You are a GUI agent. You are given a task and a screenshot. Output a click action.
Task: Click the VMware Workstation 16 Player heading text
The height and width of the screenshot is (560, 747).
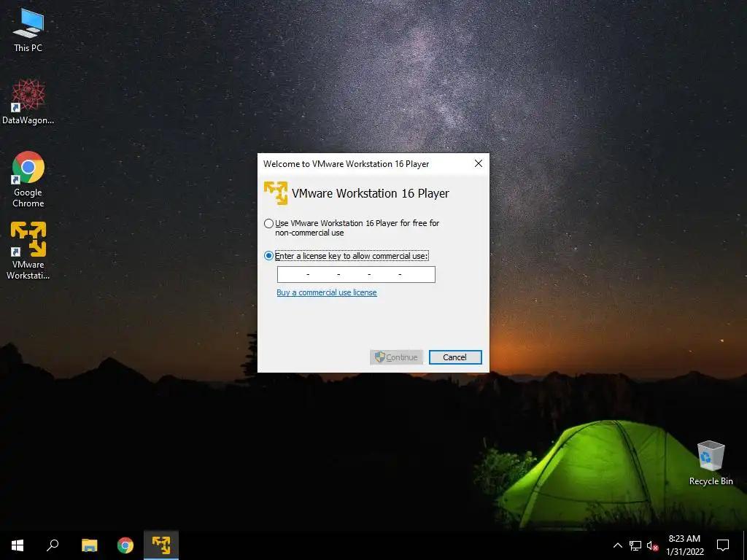[x=371, y=193]
